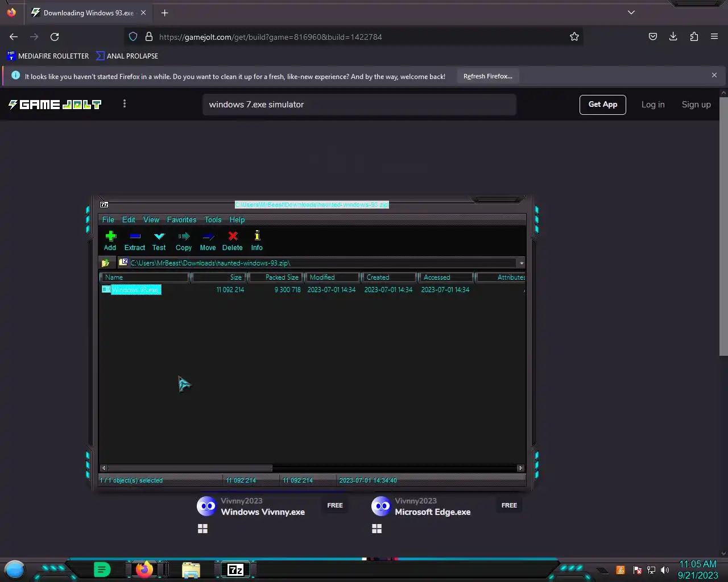Open Firefox downloads panel
This screenshot has height=582, width=728.
click(673, 37)
